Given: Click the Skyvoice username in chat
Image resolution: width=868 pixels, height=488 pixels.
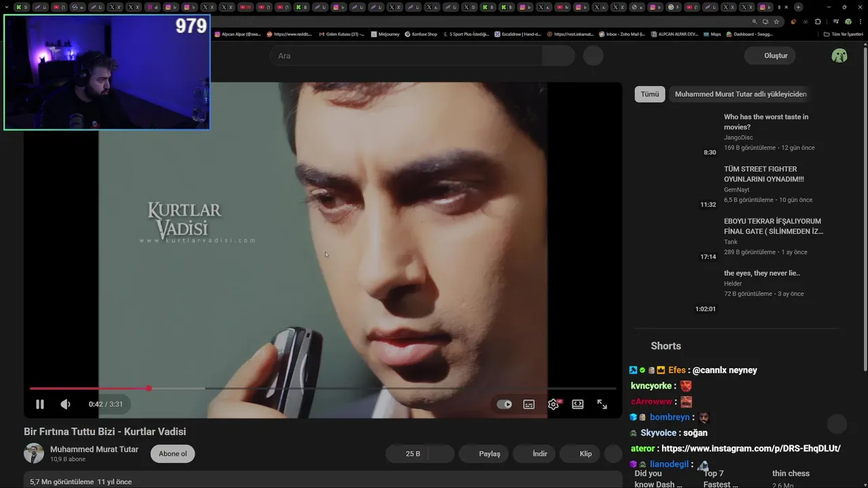Looking at the screenshot, I should [x=658, y=433].
